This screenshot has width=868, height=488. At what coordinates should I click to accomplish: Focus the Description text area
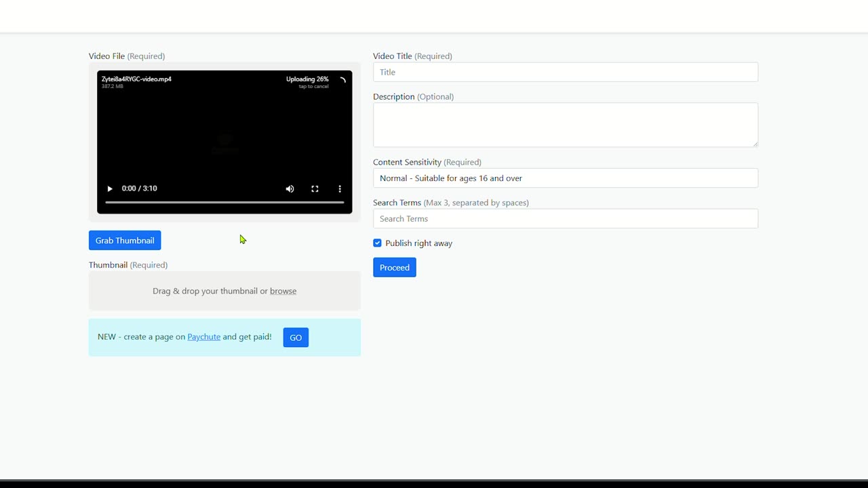tap(566, 125)
